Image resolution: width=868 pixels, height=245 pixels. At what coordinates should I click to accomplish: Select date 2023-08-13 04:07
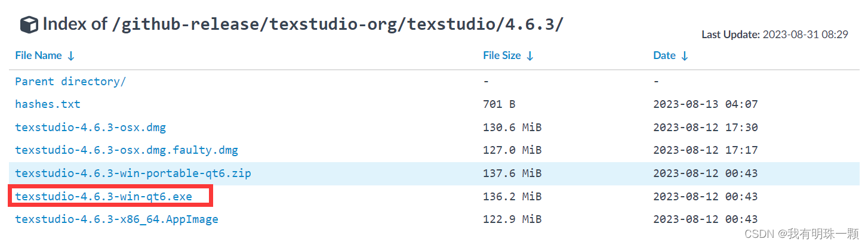(706, 104)
